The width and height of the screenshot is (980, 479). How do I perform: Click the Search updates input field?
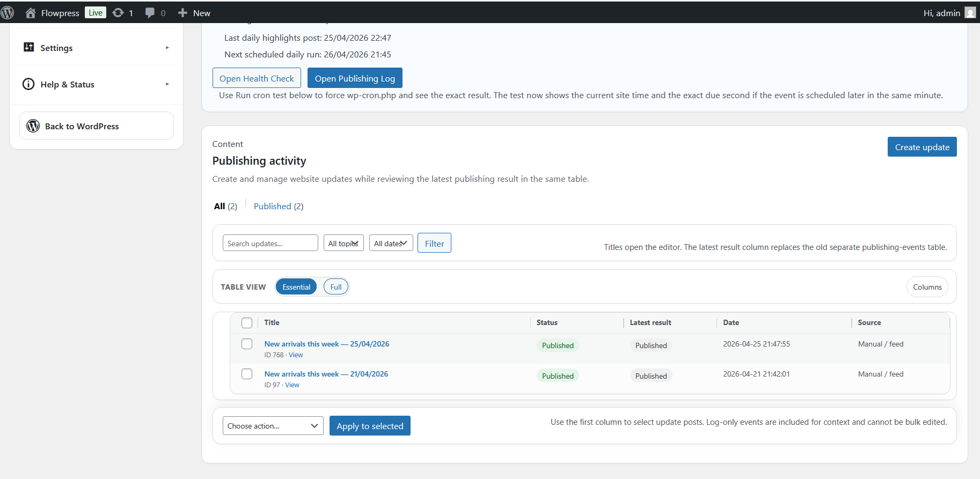point(270,243)
